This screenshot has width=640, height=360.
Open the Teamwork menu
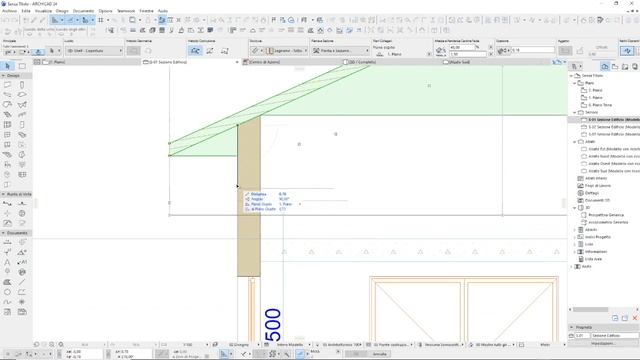coord(126,11)
